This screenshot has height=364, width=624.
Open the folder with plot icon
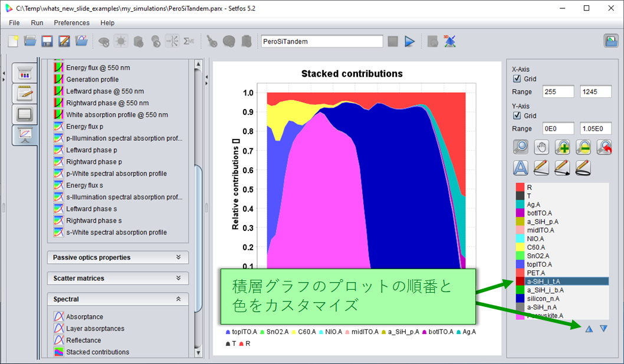coord(81,41)
